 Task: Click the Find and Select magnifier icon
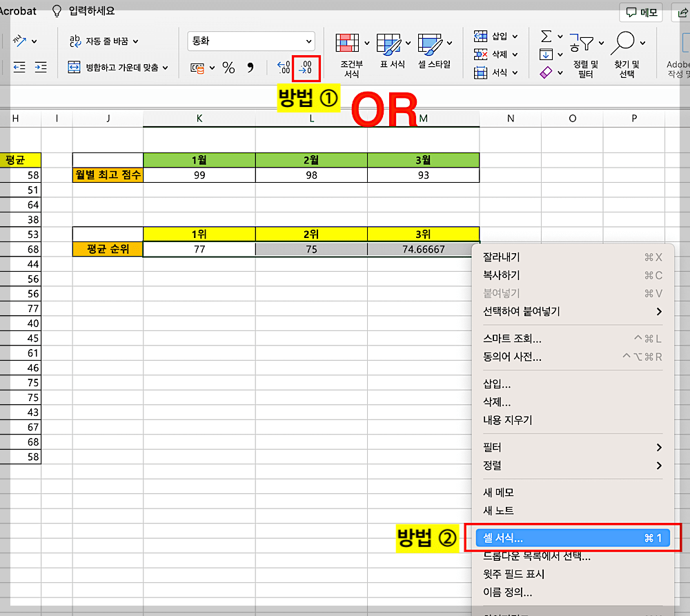624,40
